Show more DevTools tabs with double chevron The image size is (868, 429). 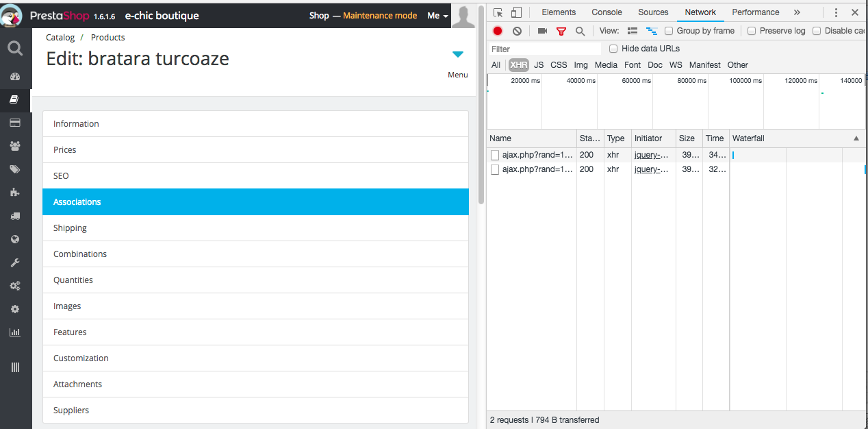(x=797, y=12)
